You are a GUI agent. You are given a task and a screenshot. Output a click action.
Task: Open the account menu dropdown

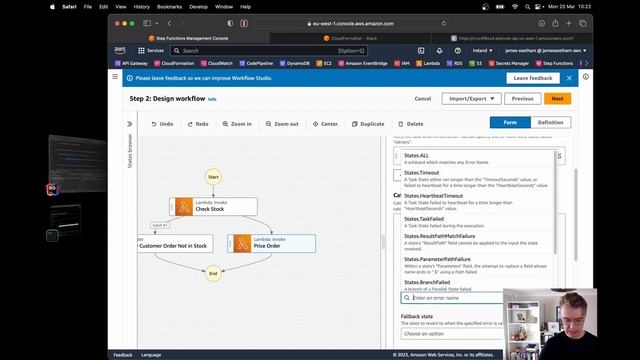[545, 51]
